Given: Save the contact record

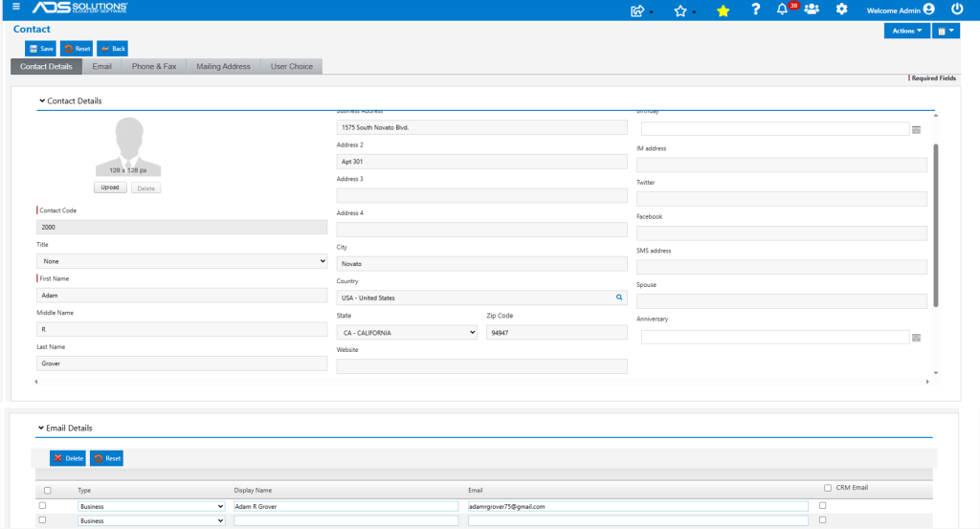Looking at the screenshot, I should 40,49.
